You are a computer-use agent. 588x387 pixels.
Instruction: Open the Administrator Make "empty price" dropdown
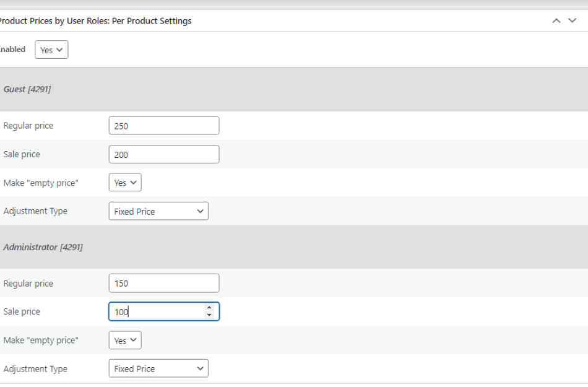click(x=125, y=340)
